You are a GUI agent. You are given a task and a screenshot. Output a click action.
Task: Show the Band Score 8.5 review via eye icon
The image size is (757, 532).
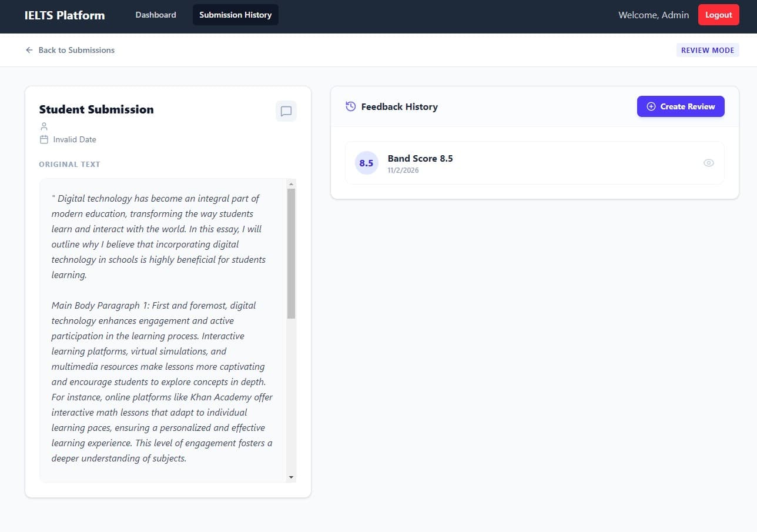[709, 163]
